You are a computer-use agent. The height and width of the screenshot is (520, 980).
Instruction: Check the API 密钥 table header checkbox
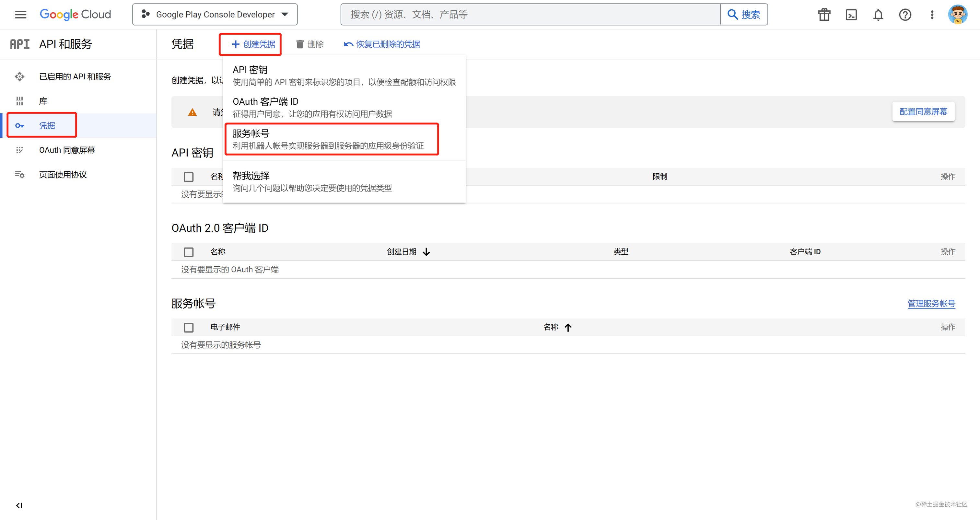click(x=189, y=177)
